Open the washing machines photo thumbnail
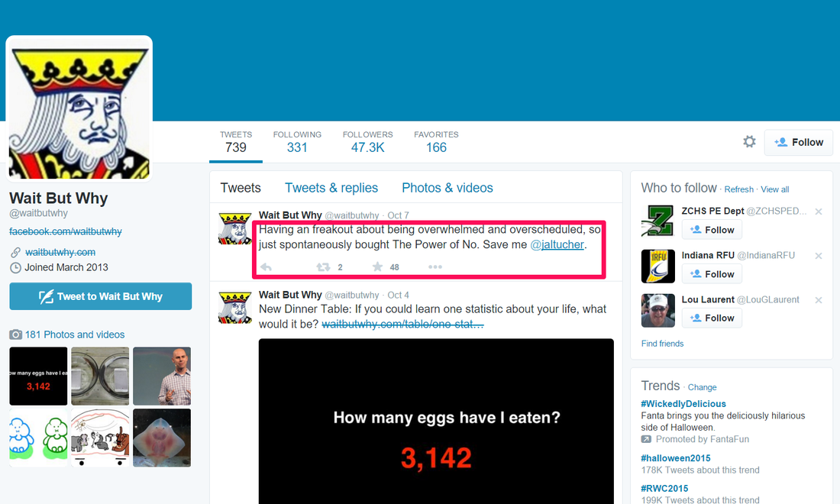The height and width of the screenshot is (504, 840). [x=100, y=376]
